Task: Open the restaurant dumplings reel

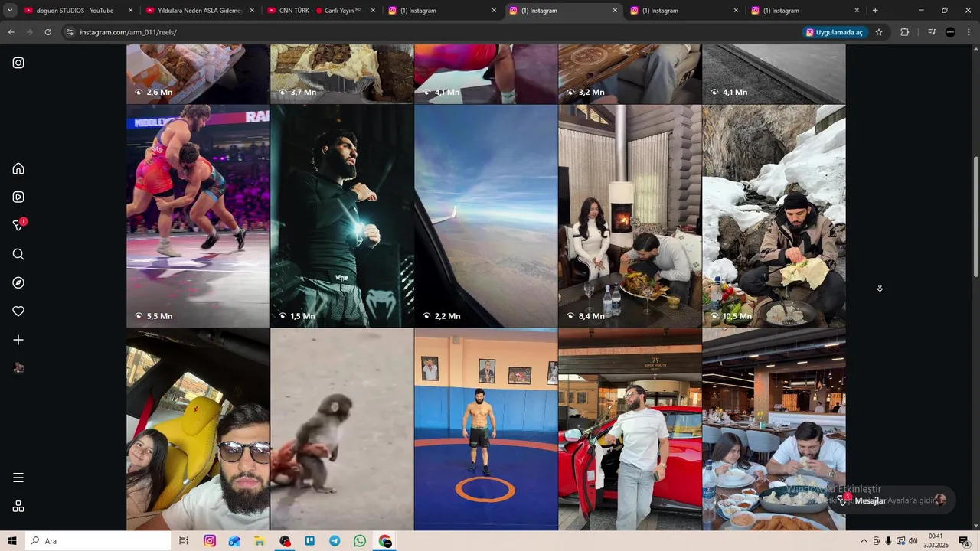Action: (x=774, y=429)
